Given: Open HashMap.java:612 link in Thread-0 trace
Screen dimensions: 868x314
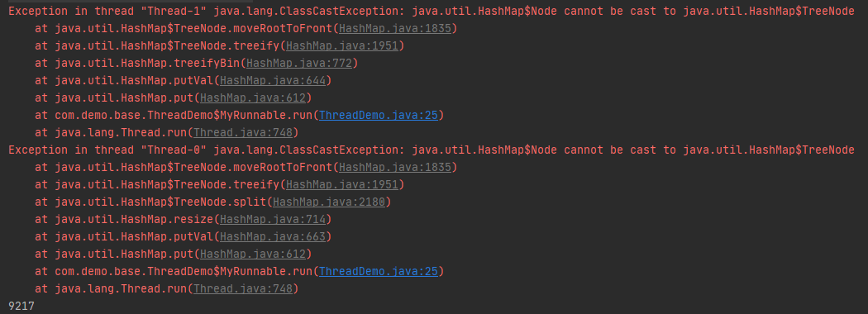Looking at the screenshot, I should 252,255.
